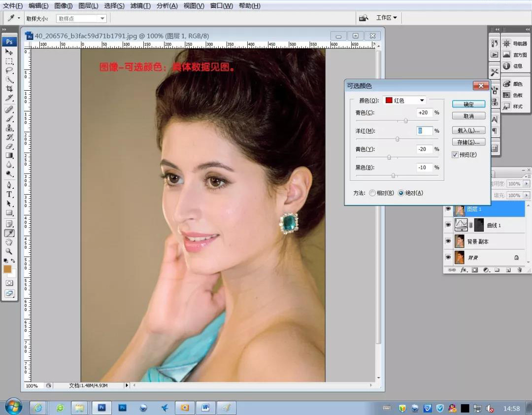Viewport: 532px width, 415px height.
Task: Select the Crop tool in the toolbox
Action: [9, 89]
